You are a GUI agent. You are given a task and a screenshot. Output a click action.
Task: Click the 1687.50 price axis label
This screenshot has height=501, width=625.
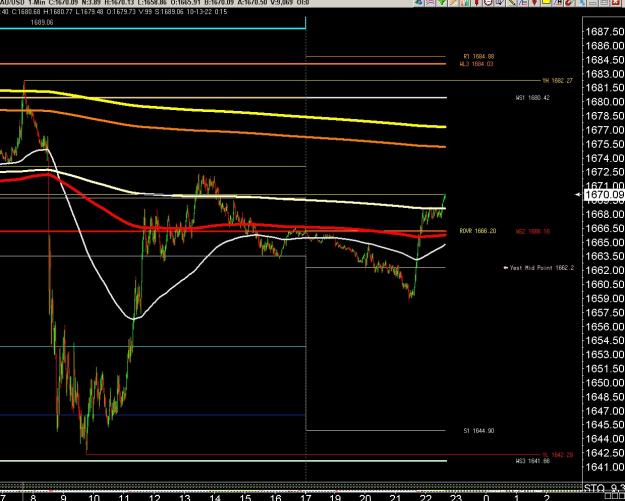coord(604,31)
